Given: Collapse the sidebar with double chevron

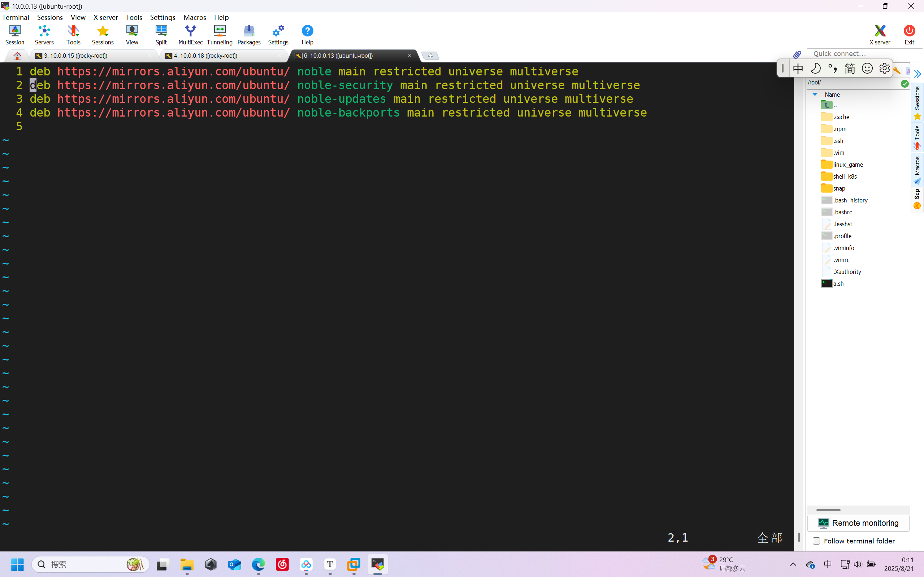Looking at the screenshot, I should coord(917,74).
